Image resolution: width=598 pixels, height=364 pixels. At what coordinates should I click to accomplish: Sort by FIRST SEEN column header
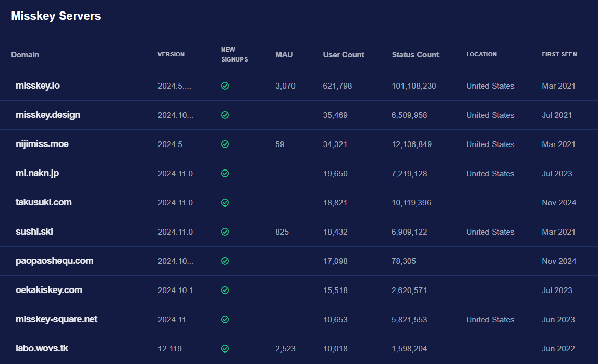(x=559, y=54)
